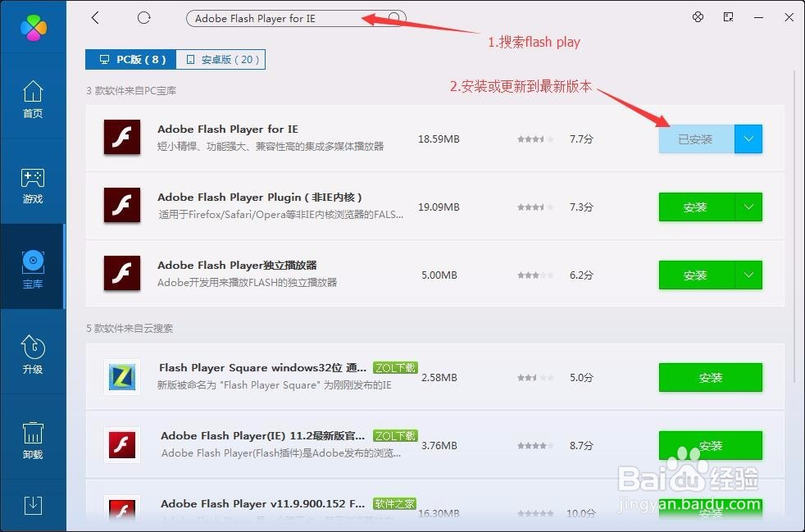Screen dimensions: 805x532
Task: Click the colorful clover app logo
Action: (34, 26)
